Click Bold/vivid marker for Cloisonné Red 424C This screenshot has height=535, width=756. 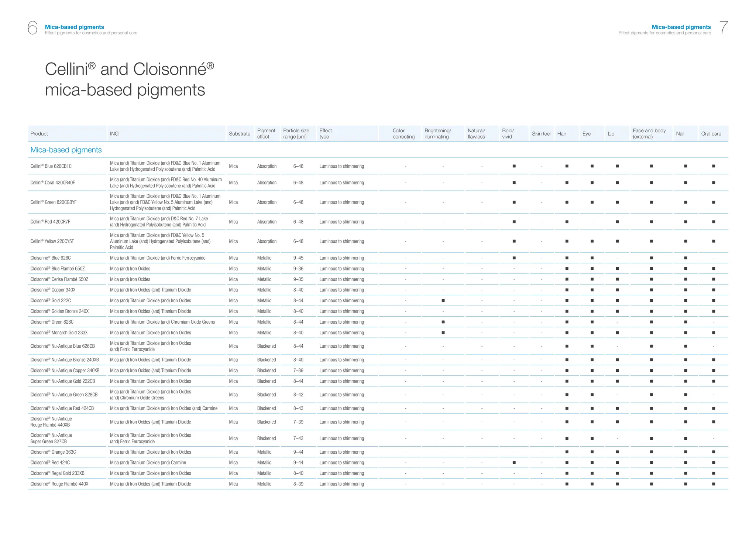pyautogui.click(x=514, y=463)
